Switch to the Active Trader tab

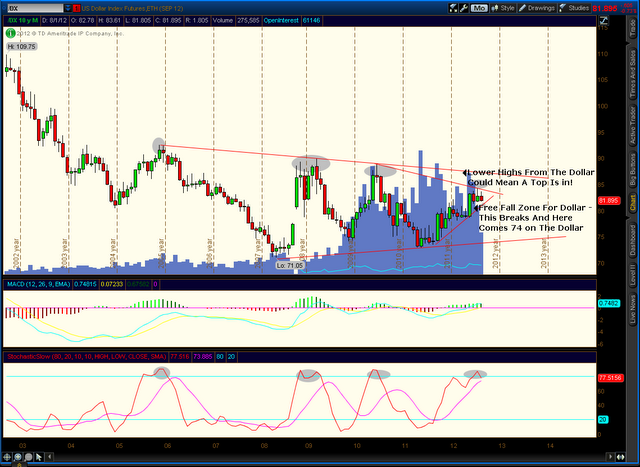[633, 125]
